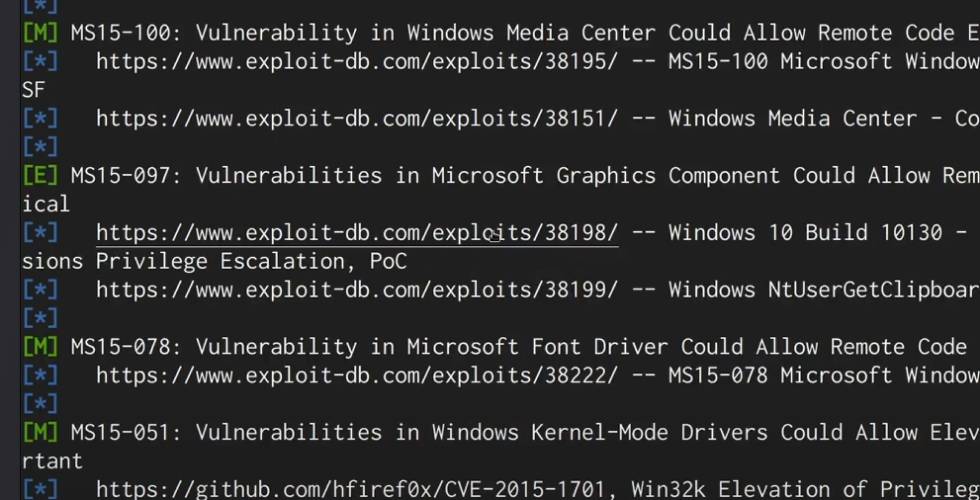The image size is (980, 500).
Task: Click the MS15-100 bulletin title
Action: pos(525,33)
